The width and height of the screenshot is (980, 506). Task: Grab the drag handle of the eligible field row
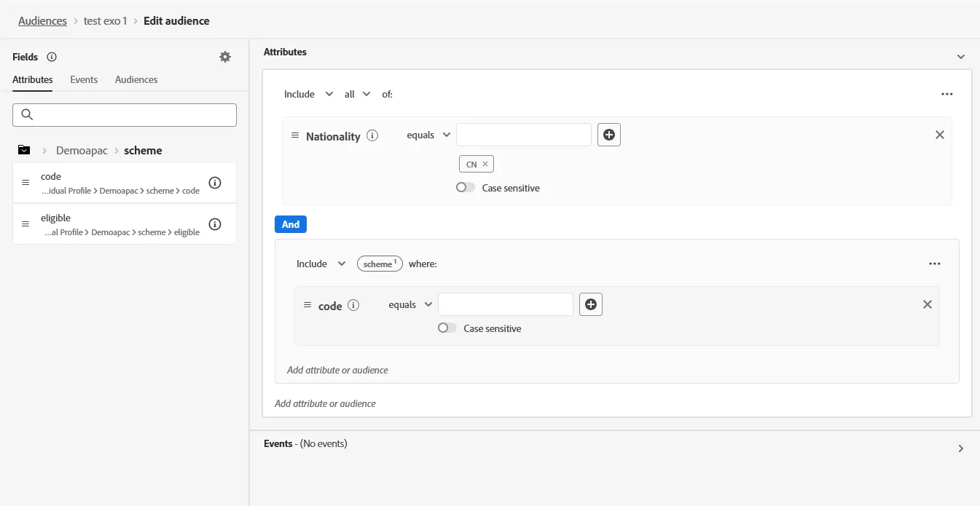(x=26, y=224)
